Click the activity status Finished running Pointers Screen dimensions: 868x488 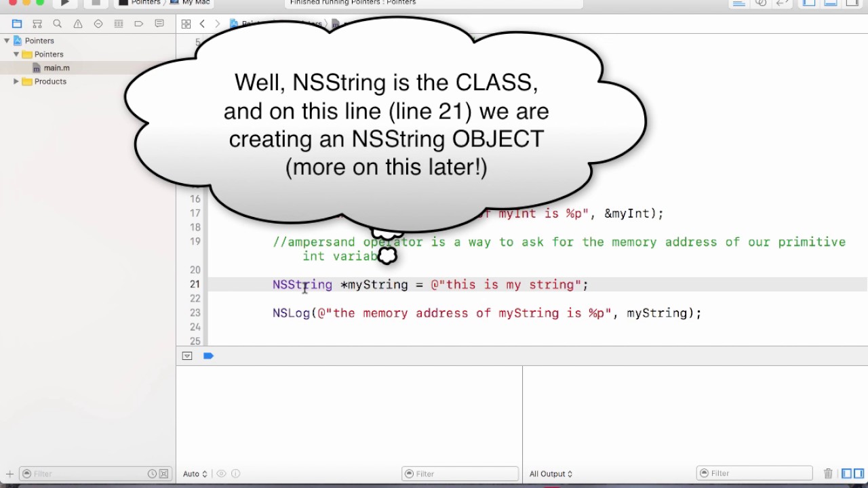tap(353, 3)
